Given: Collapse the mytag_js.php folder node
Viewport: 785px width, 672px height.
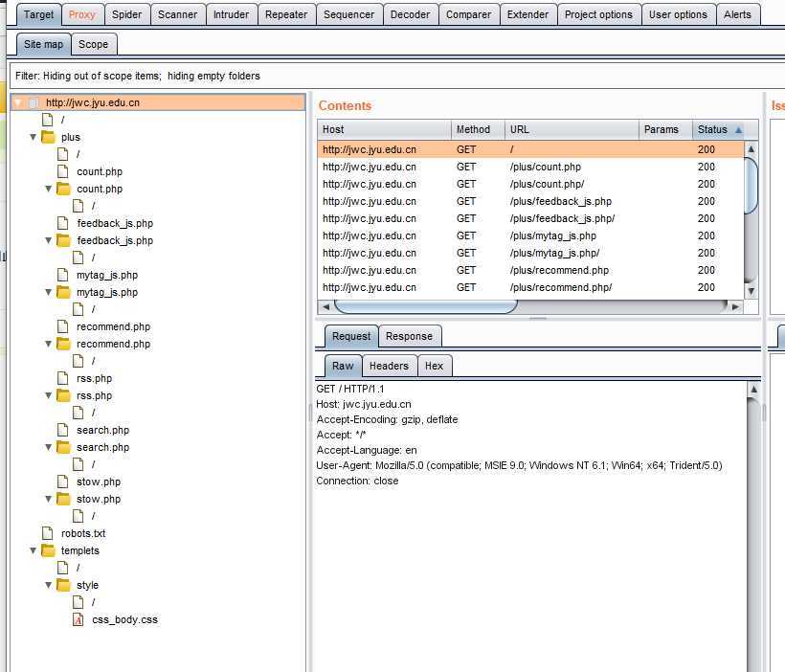Looking at the screenshot, I should pyautogui.click(x=49, y=292).
